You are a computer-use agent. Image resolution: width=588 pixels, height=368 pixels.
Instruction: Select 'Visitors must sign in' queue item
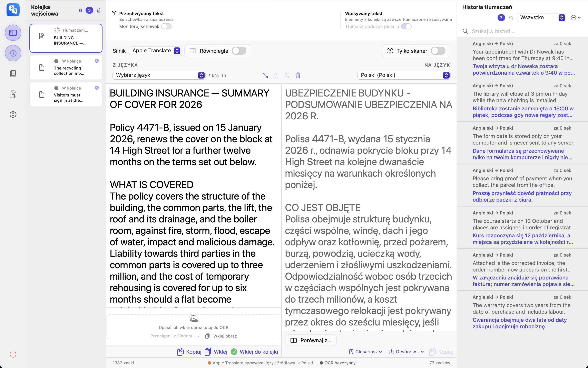[x=66, y=94]
